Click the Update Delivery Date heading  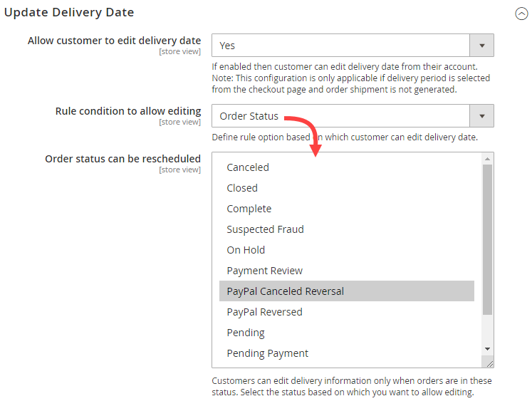(69, 12)
